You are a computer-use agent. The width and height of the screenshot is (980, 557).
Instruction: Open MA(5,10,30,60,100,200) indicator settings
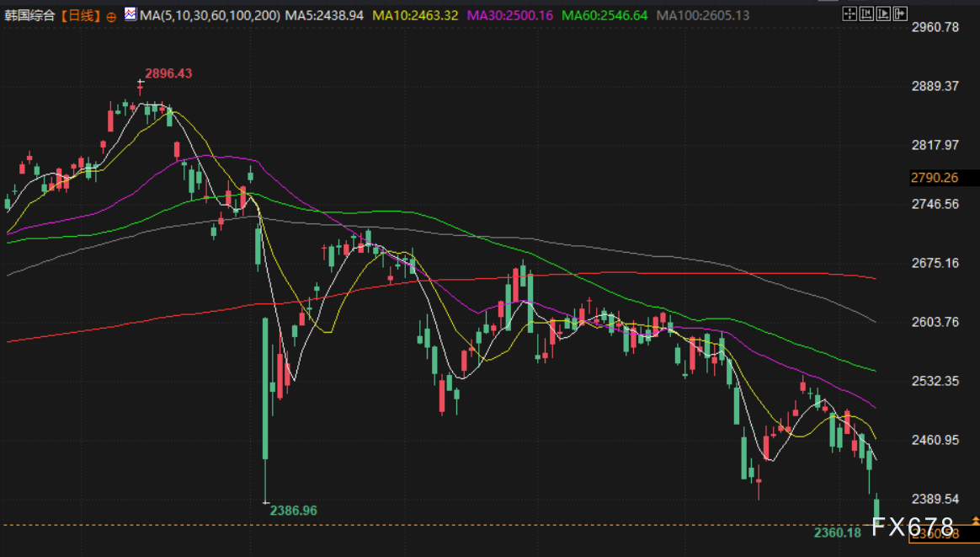210,15
